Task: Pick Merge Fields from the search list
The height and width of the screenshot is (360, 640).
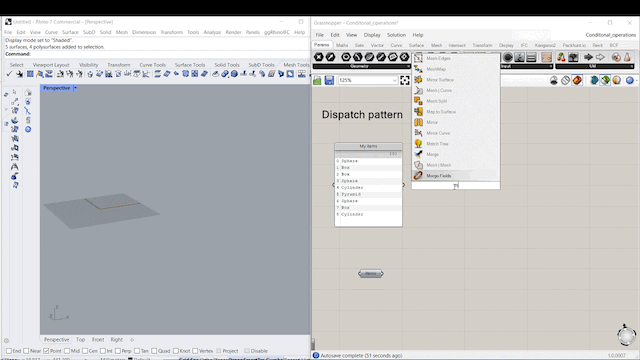Action: pos(456,176)
